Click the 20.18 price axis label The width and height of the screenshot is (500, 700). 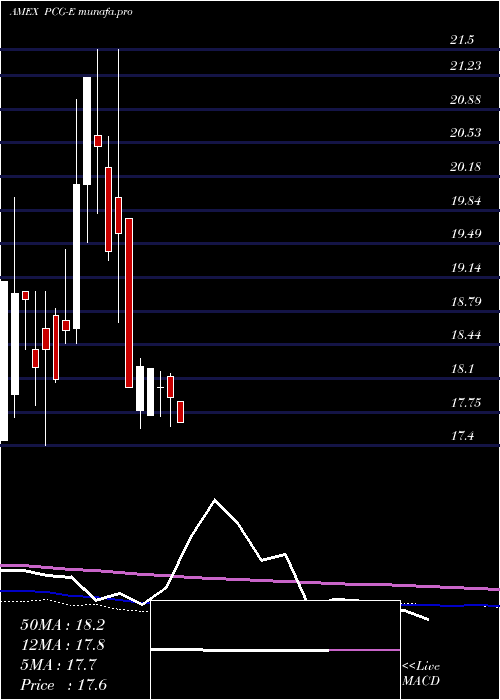point(466,167)
